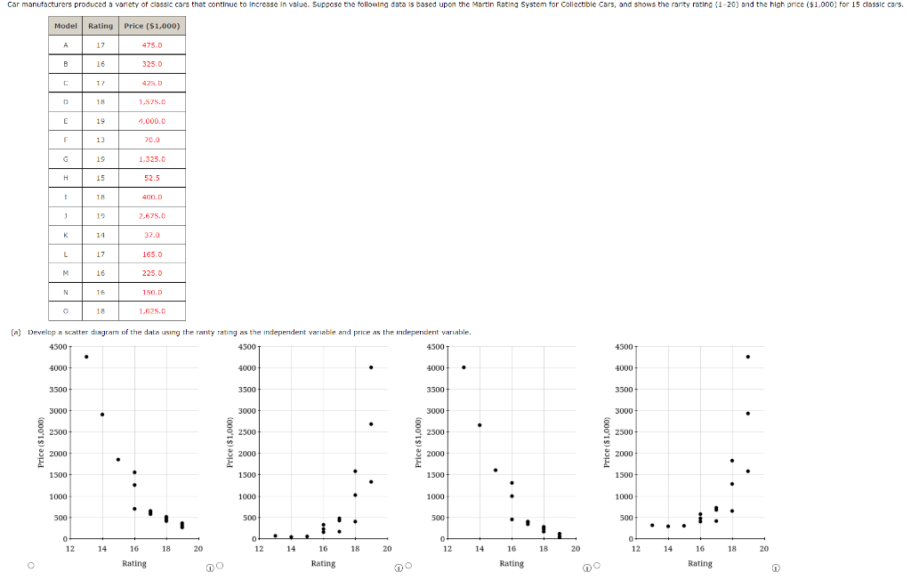The image size is (911, 588).
Task: Click the Rating axis label on the first plot
Action: (x=133, y=563)
